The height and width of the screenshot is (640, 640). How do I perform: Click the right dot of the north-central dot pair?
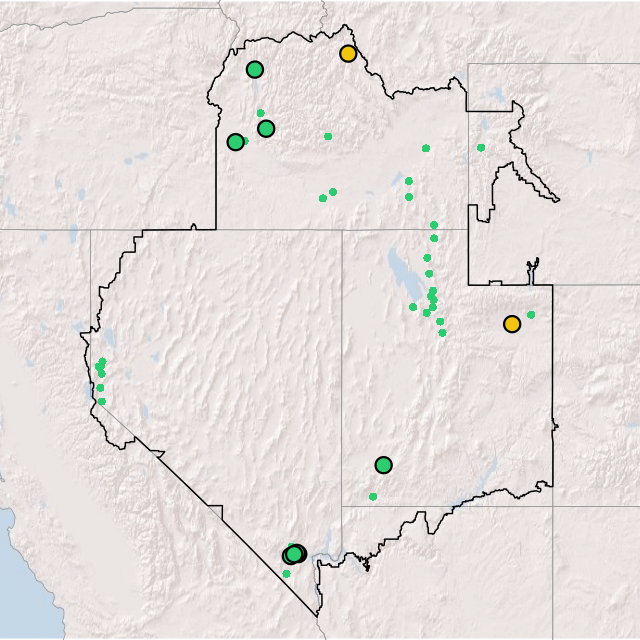tap(333, 192)
